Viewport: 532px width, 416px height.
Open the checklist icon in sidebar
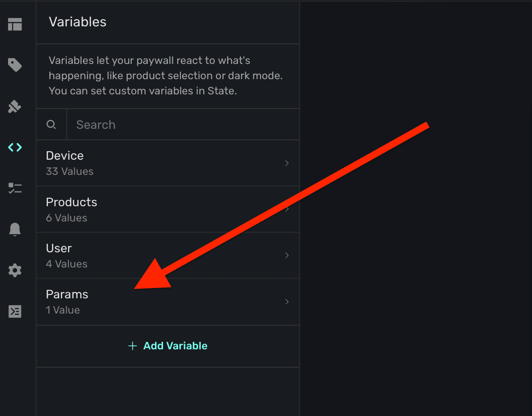coord(15,188)
